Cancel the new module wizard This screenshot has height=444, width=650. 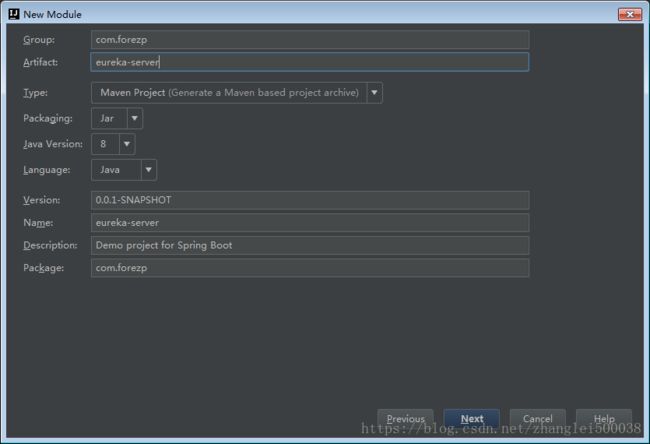tap(538, 419)
